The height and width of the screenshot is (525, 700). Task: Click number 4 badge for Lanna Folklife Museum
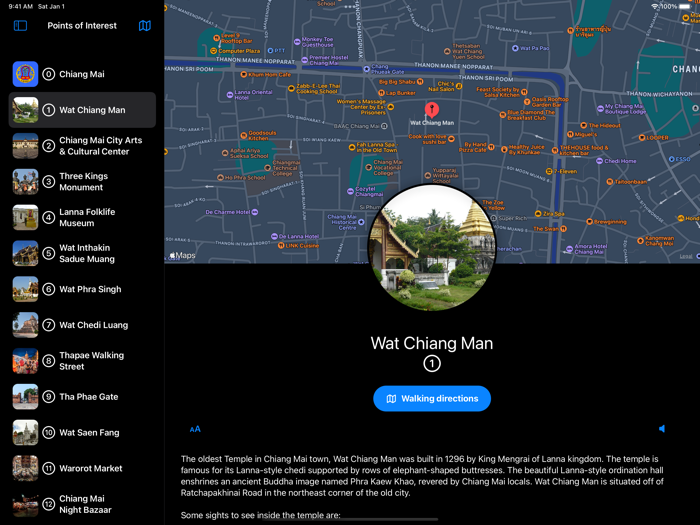[49, 217]
